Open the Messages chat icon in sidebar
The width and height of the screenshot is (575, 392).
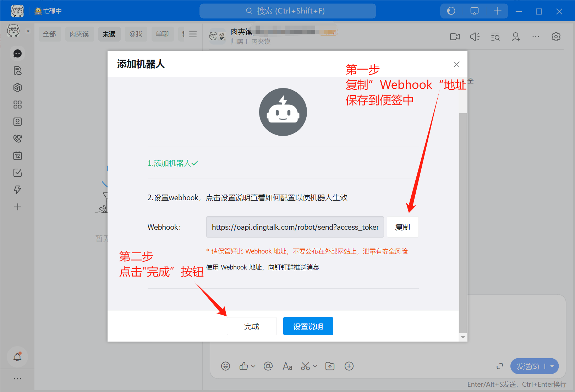pos(17,54)
